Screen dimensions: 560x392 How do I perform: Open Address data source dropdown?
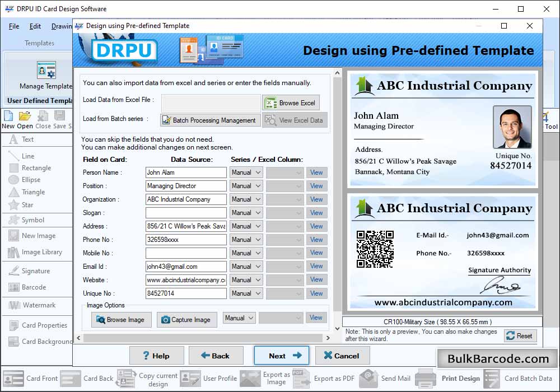pos(246,226)
